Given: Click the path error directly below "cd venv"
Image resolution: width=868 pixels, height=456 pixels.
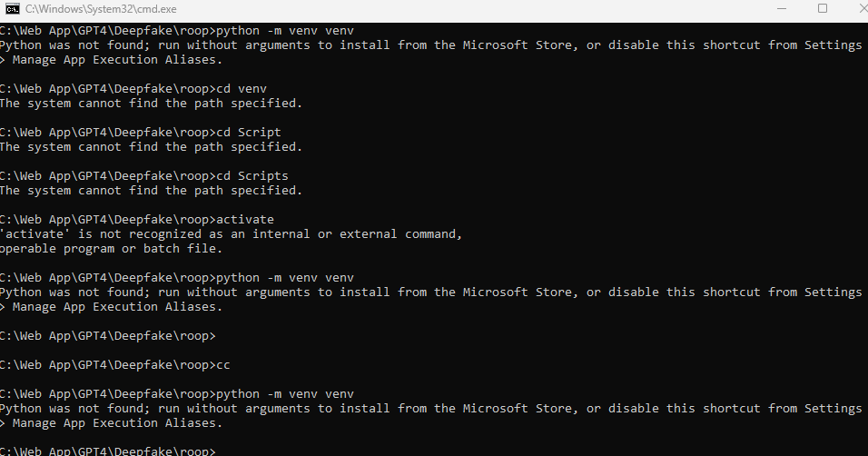Looking at the screenshot, I should [x=151, y=103].
